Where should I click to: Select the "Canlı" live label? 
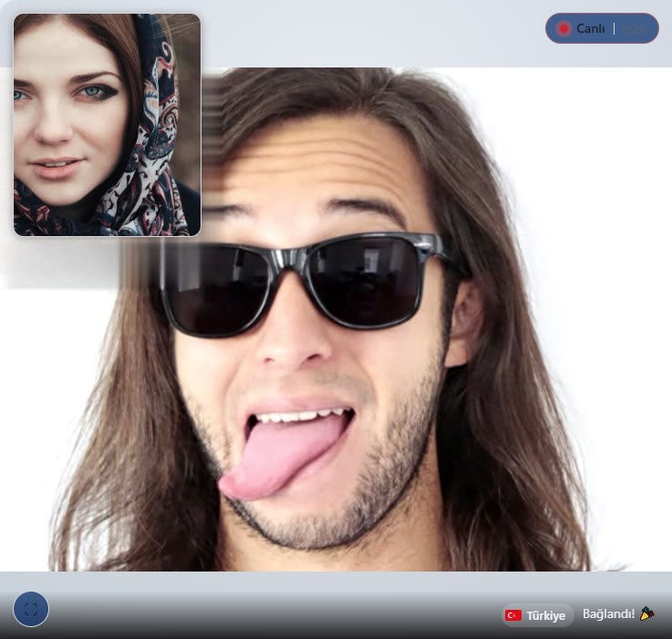pos(591,29)
